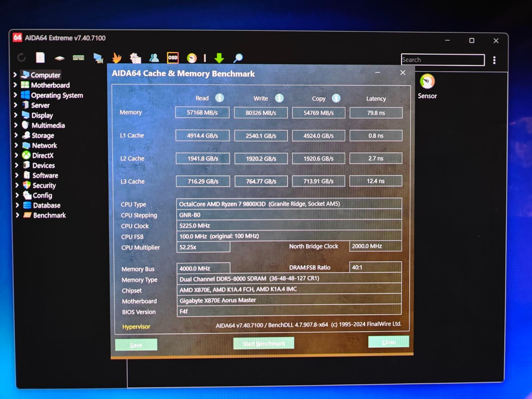The width and height of the screenshot is (532, 399).
Task: Click L2 Cache write 1920.2 GB/s
Action: (261, 159)
